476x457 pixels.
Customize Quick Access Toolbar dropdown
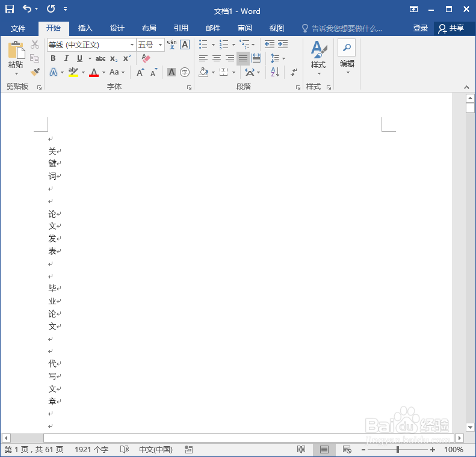point(65,9)
